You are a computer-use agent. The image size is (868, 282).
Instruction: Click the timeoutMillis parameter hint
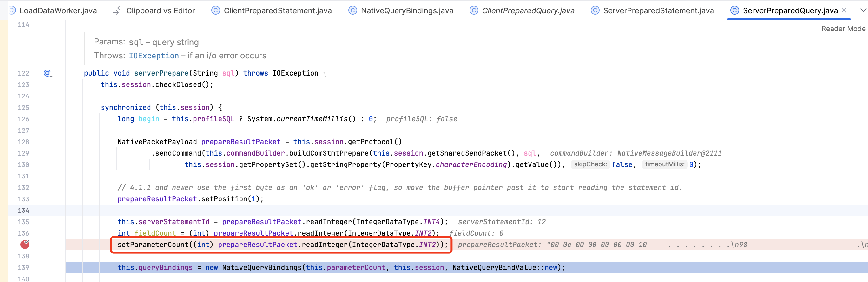click(664, 164)
